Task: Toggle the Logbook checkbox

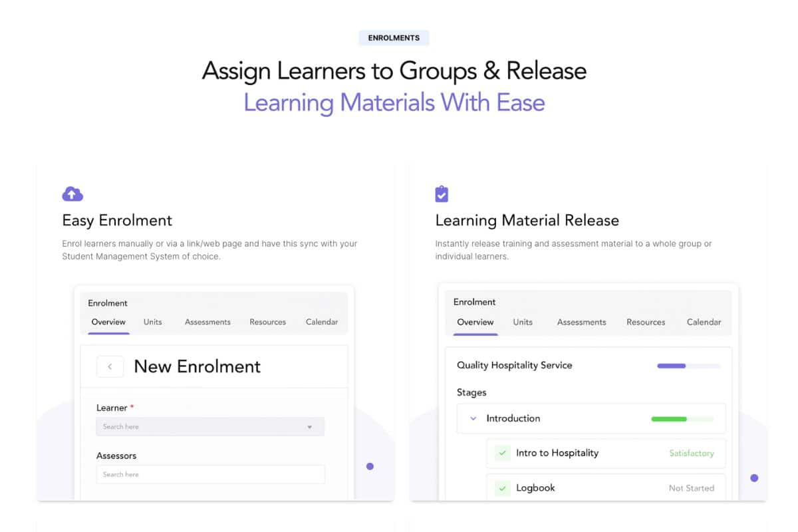Action: 503,488
